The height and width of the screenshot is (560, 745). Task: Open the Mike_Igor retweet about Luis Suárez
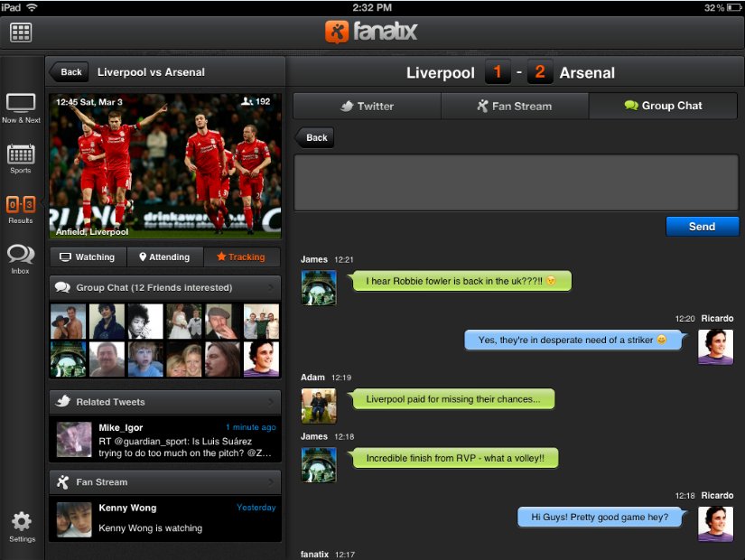point(165,439)
